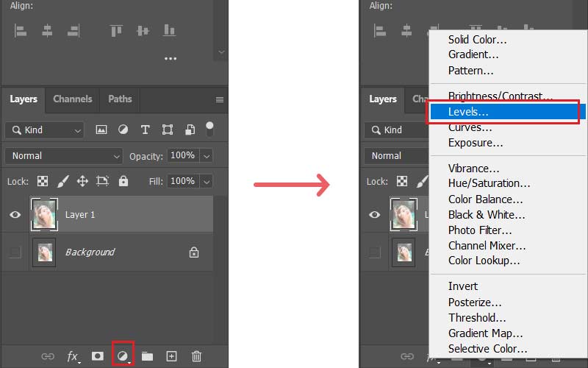Screen dimensions: 588x368
Task: Add a layer mask from the Layers footer
Action: pos(98,355)
